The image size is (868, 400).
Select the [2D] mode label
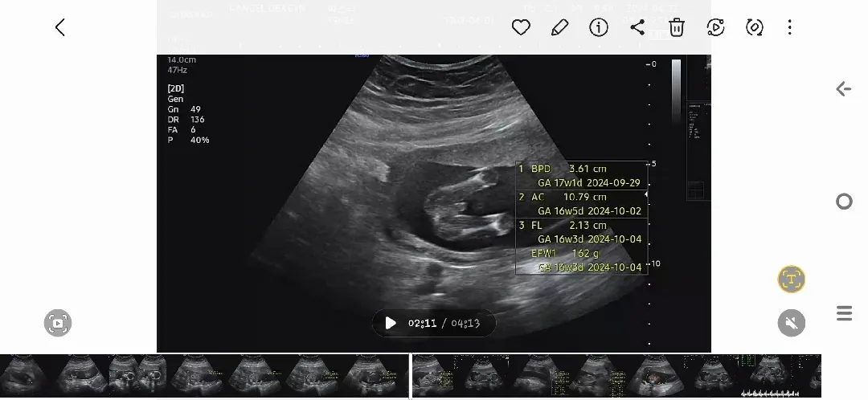(x=175, y=88)
